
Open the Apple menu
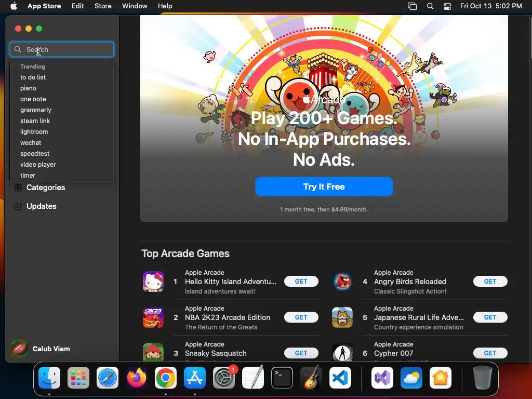pos(14,6)
